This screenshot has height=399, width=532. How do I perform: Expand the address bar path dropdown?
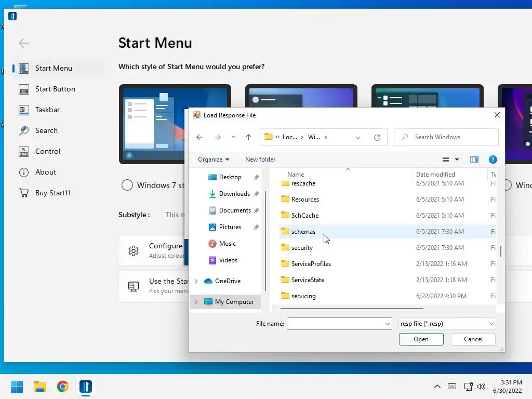[357, 137]
